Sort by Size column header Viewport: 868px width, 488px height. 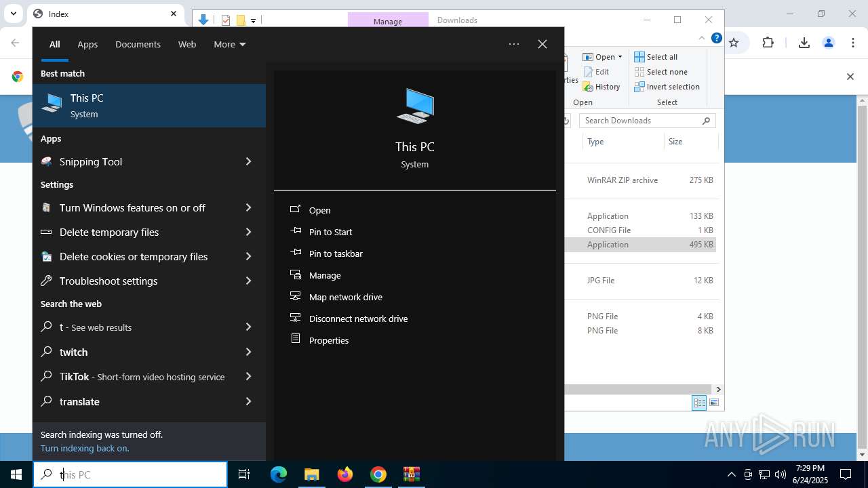click(x=690, y=142)
